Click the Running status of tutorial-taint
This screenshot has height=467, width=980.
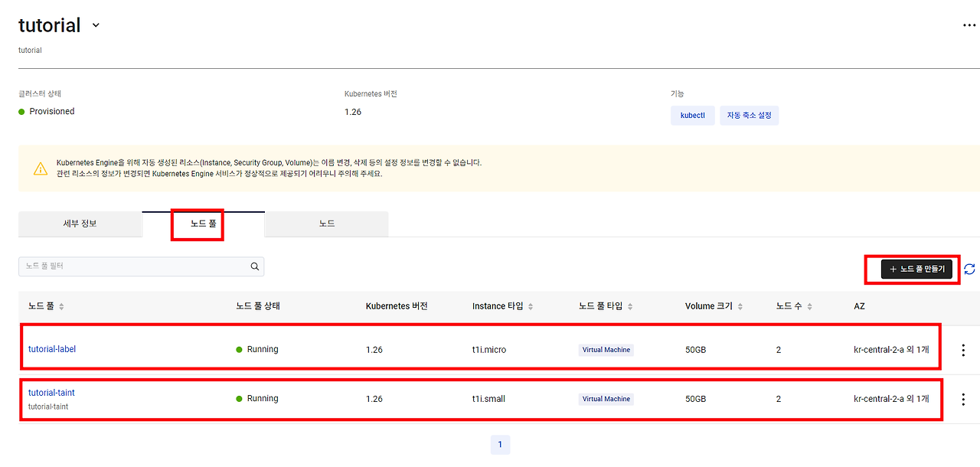[x=257, y=398]
